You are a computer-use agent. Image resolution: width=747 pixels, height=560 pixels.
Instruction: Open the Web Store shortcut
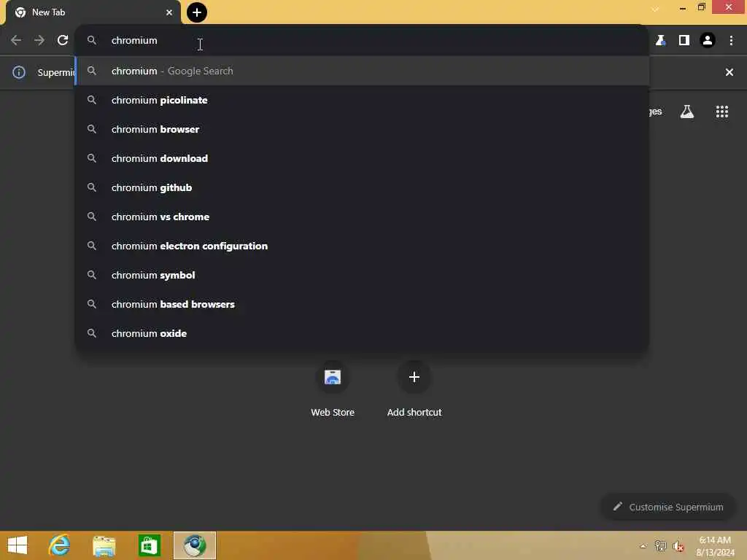[x=333, y=389]
